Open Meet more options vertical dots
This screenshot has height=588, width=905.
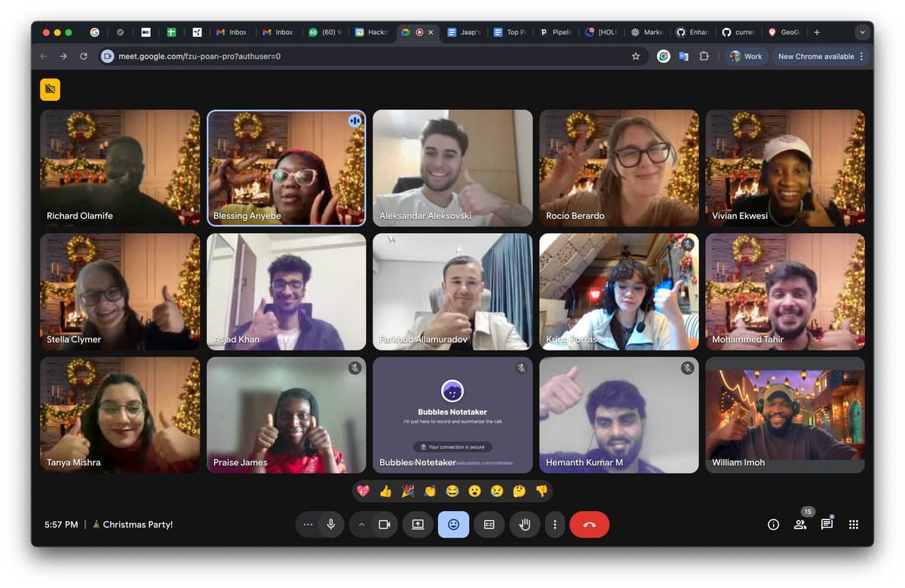[x=555, y=525]
